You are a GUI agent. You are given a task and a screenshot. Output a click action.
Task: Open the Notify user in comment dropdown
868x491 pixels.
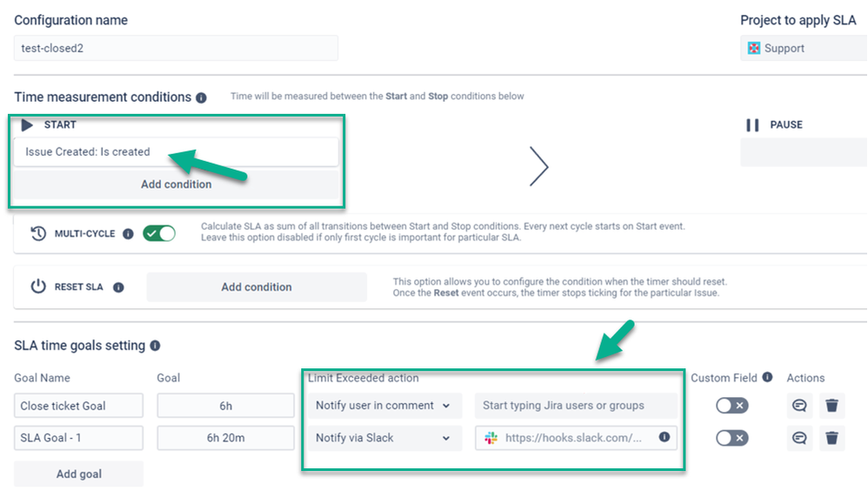pyautogui.click(x=384, y=406)
